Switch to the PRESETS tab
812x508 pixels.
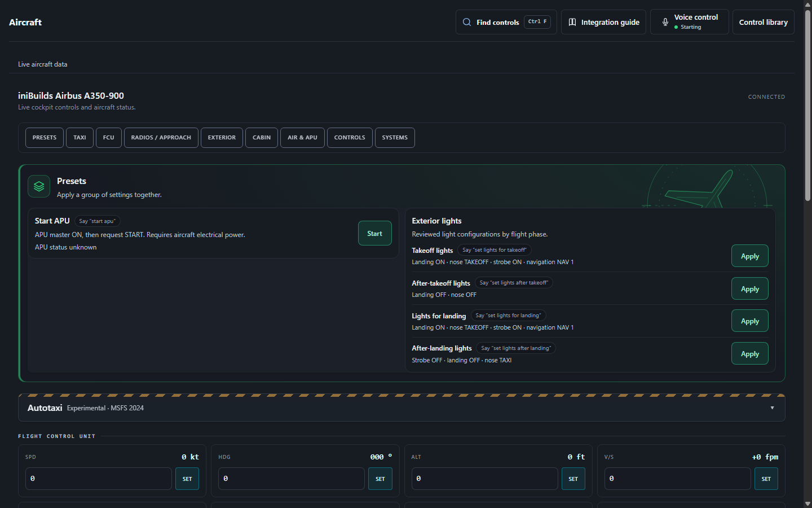click(x=45, y=138)
